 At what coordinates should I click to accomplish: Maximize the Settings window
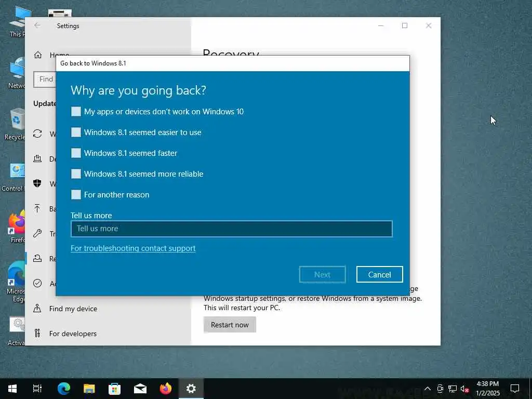coord(404,25)
